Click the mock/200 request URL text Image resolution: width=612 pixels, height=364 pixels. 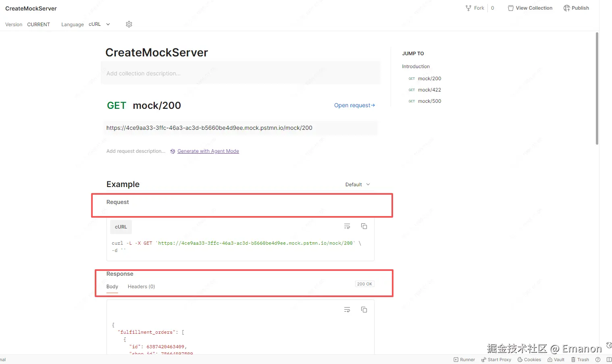(209, 128)
